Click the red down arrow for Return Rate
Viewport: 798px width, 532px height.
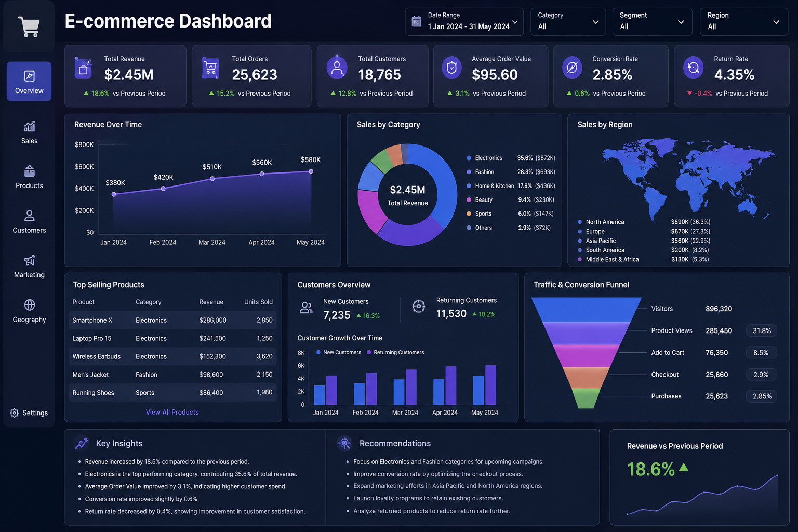pos(689,94)
